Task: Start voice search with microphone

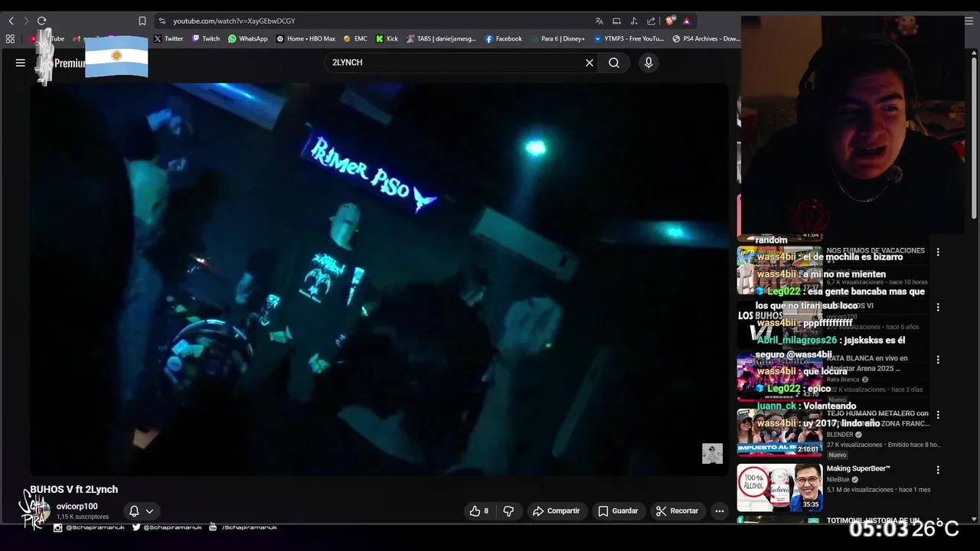Action: [648, 63]
